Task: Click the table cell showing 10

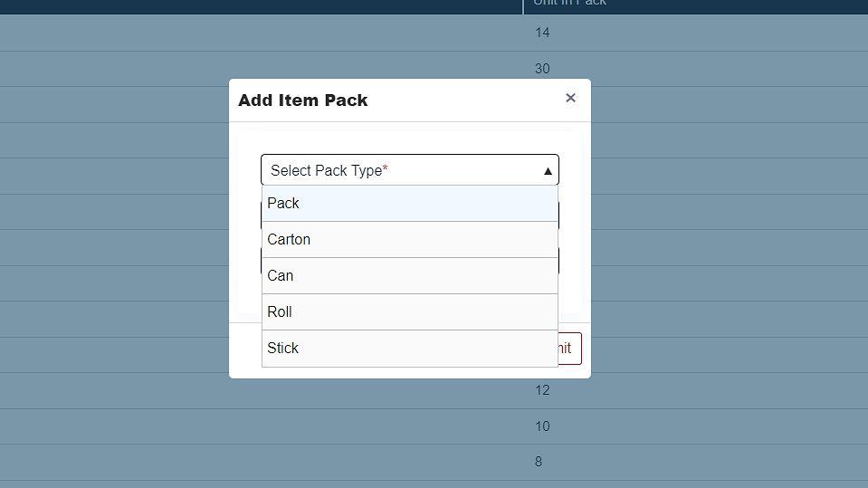Action: [x=542, y=426]
